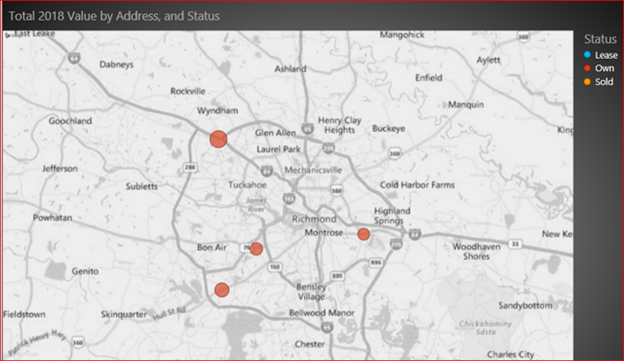The height and width of the screenshot is (361, 624).
Task: Click the small arrow at map's top-left corner
Action: point(8,35)
